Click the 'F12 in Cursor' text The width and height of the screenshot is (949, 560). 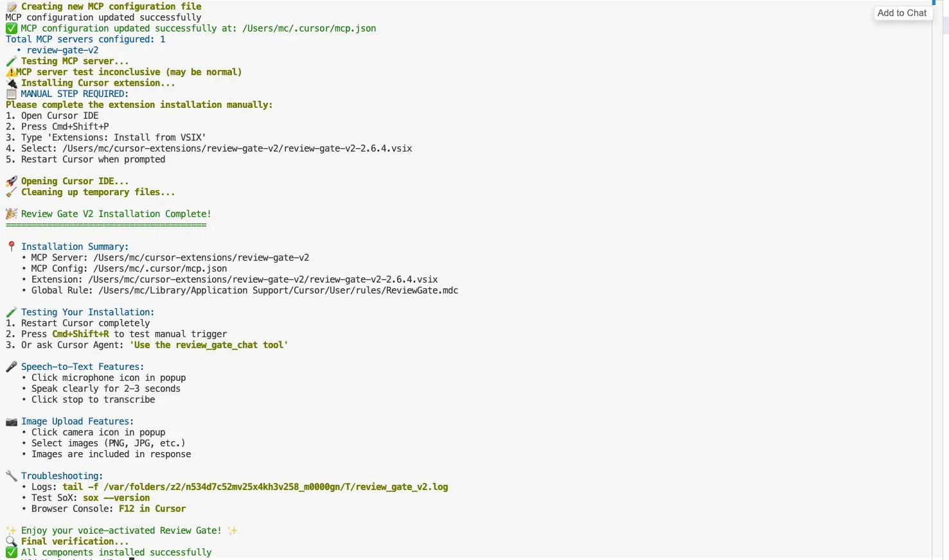152,509
